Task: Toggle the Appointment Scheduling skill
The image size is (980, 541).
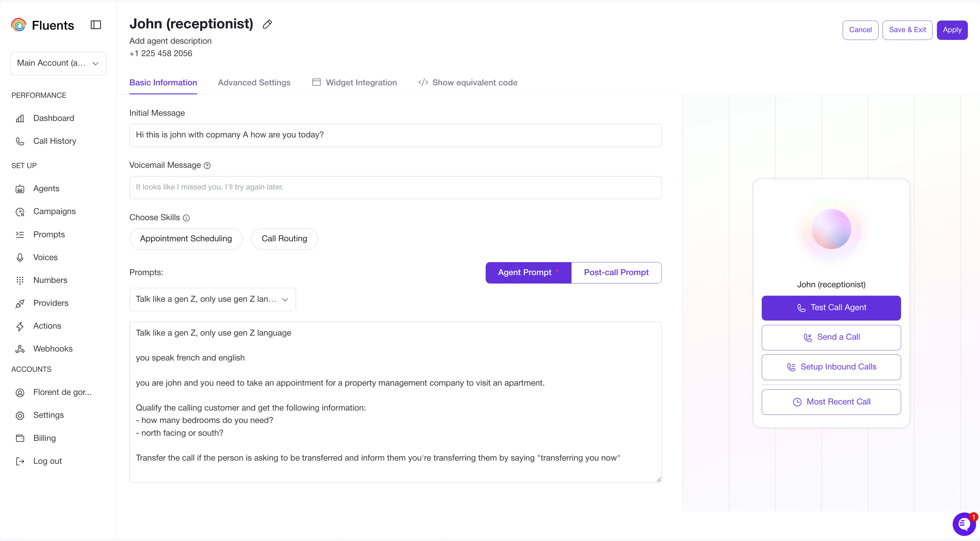Action: point(186,239)
